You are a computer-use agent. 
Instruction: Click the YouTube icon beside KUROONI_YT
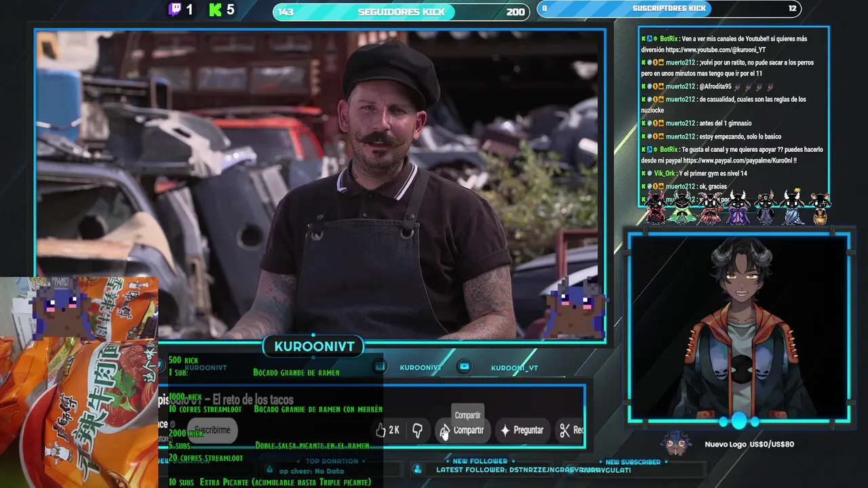(464, 367)
